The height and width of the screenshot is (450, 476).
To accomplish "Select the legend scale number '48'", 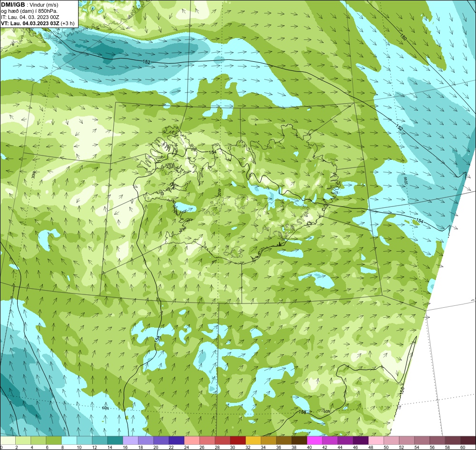I will (370, 447).
